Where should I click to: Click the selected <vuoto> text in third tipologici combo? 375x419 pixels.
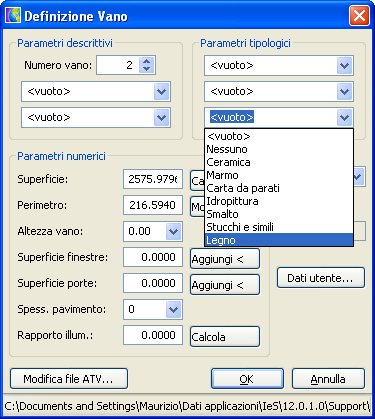coord(232,117)
